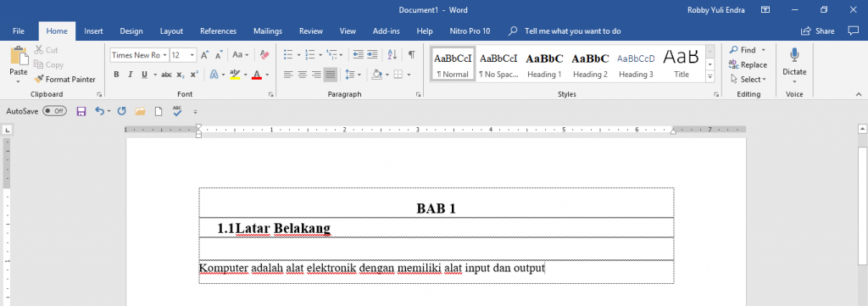Screen dimensions: 868x306
Task: Decrease font size with shrink font icon
Action: point(219,55)
